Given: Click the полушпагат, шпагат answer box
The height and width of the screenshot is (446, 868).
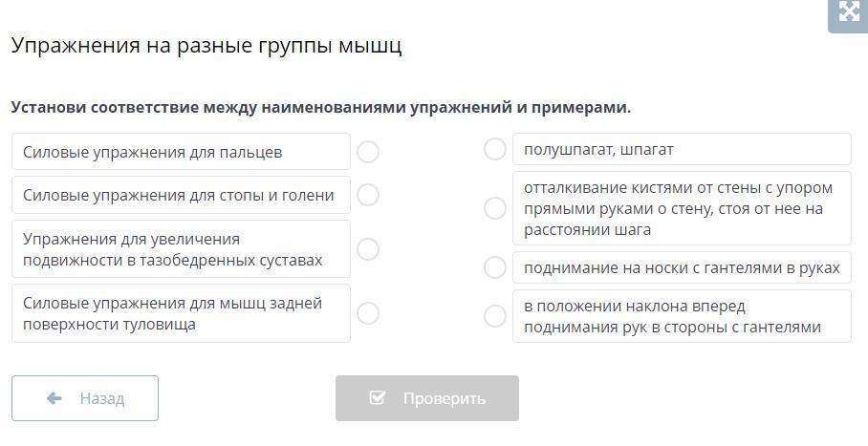Looking at the screenshot, I should (681, 149).
